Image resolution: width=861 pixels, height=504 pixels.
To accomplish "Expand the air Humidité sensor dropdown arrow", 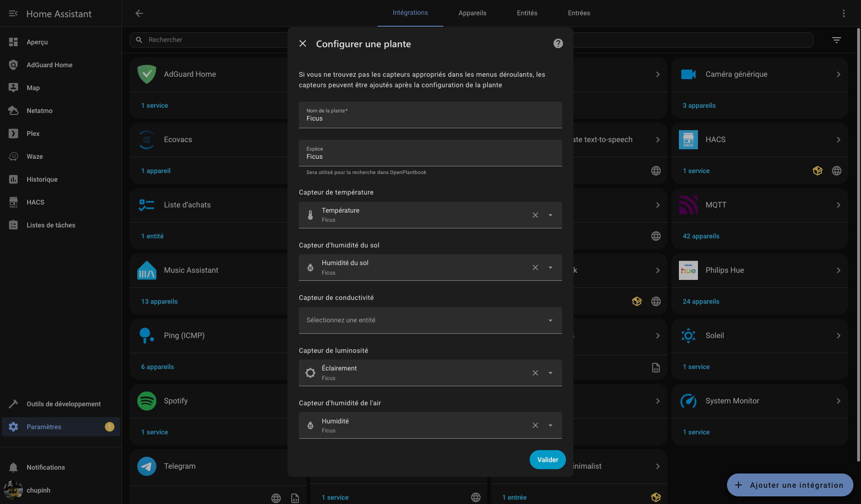I will [551, 425].
